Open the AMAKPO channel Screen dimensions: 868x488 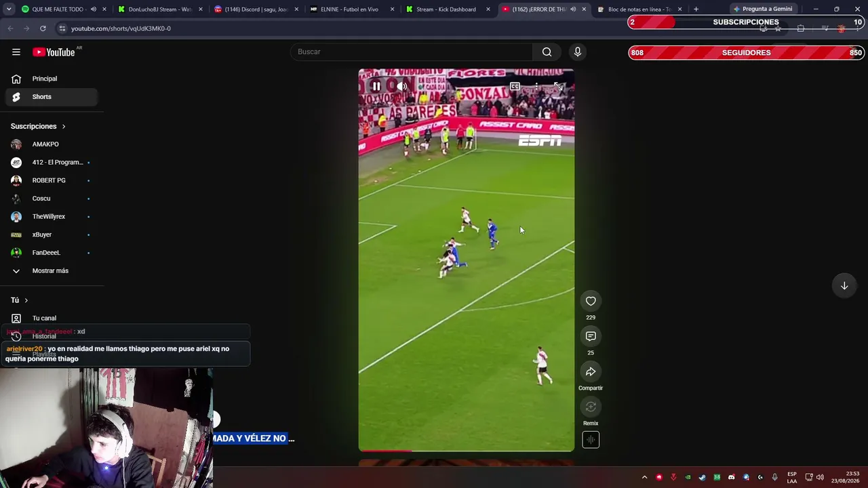tap(52, 144)
